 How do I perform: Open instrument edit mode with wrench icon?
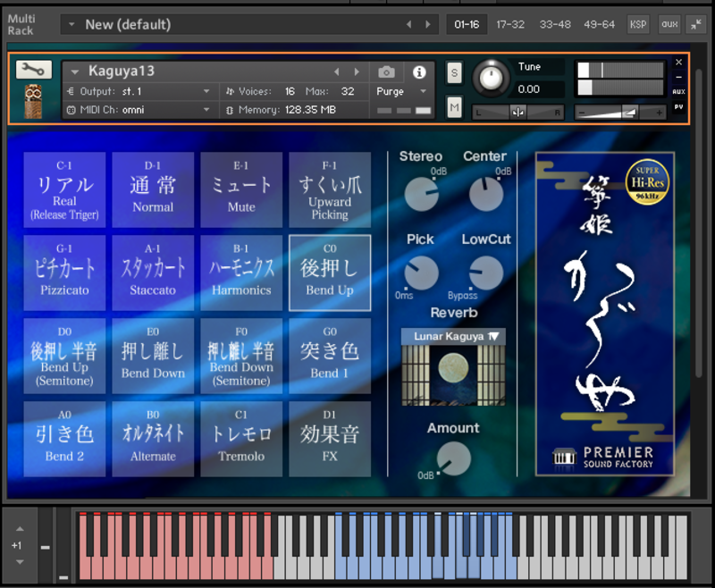coord(33,70)
